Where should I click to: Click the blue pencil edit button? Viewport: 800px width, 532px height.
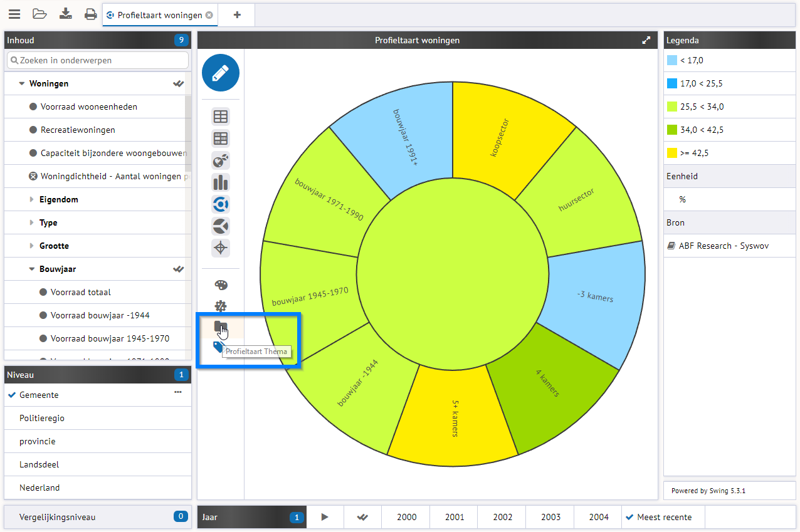pos(221,73)
